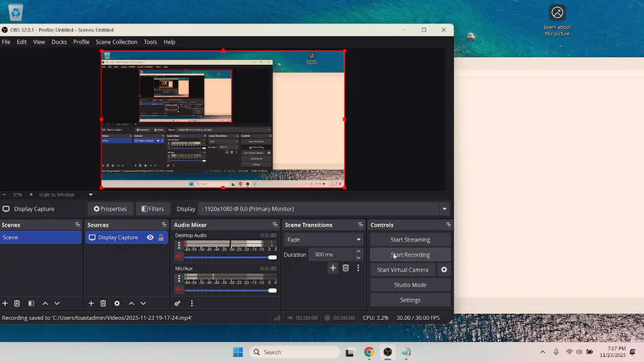Mute the Desktop Audio speaker icon
This screenshot has width=644, height=362.
(179, 257)
